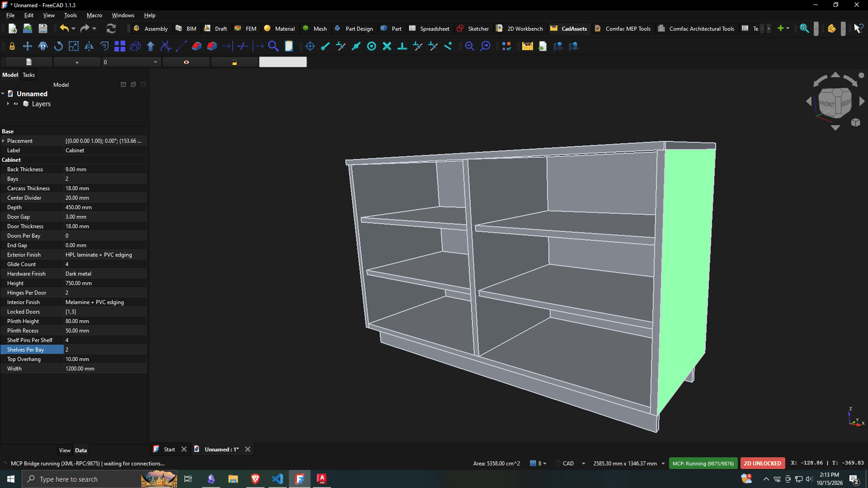Click the zoom fit-all magnifier icon
Image resolution: width=868 pixels, height=488 pixels.
(804, 28)
